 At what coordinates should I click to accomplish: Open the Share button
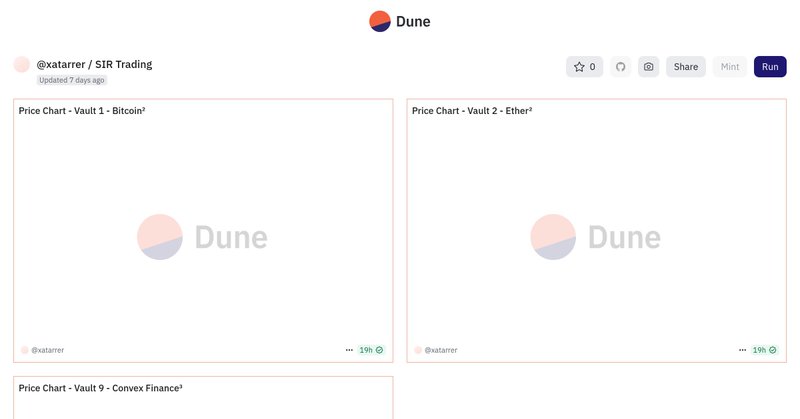point(686,67)
